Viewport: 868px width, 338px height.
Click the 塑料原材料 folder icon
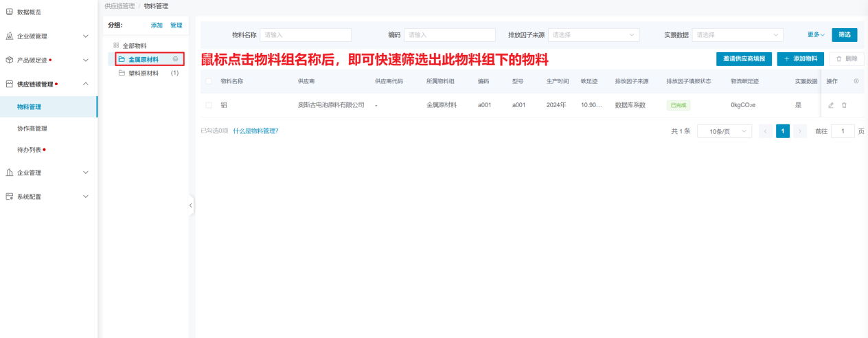click(x=122, y=73)
